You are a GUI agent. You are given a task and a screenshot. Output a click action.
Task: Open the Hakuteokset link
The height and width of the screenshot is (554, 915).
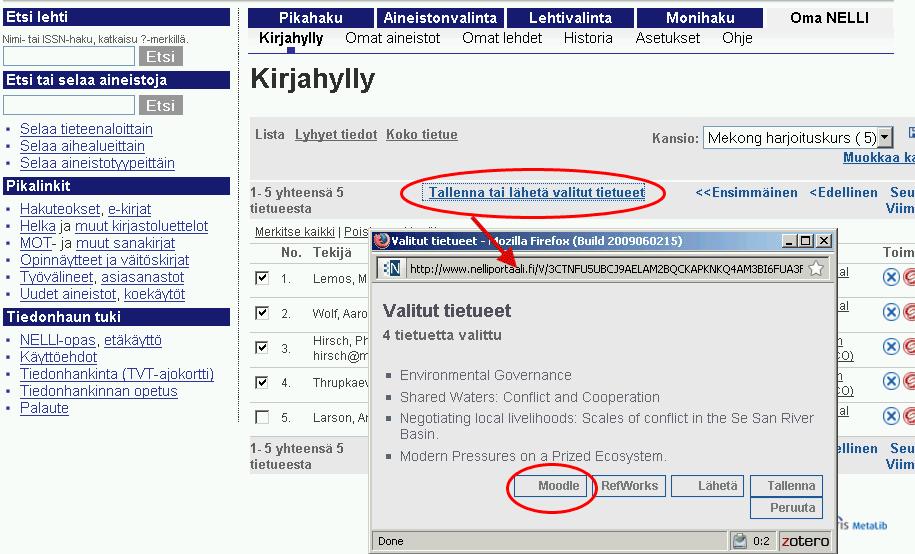tap(60, 209)
